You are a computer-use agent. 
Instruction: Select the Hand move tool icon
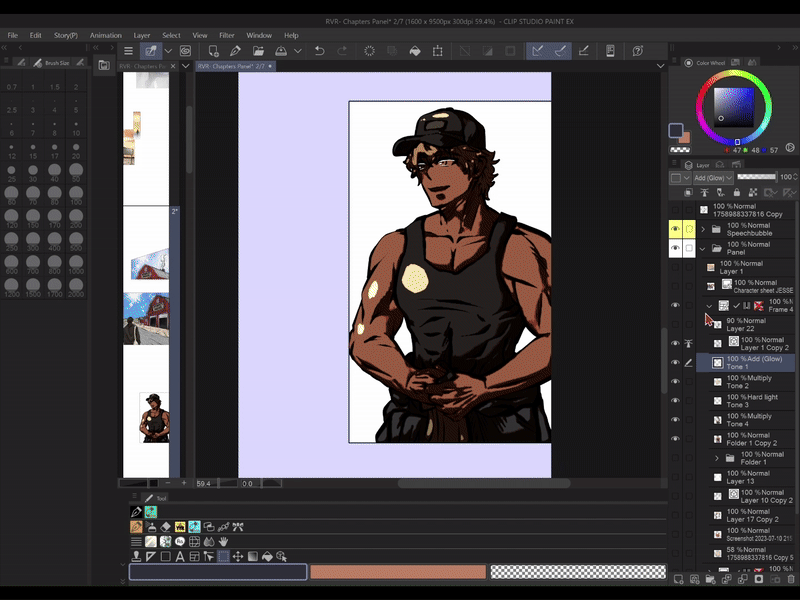point(224,541)
